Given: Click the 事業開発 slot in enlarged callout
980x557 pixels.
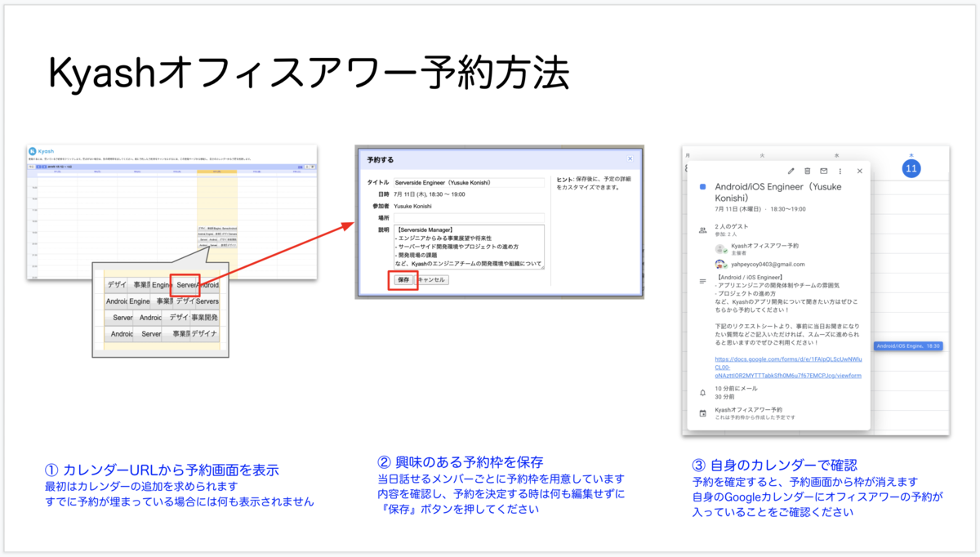Looking at the screenshot, I should (x=205, y=318).
